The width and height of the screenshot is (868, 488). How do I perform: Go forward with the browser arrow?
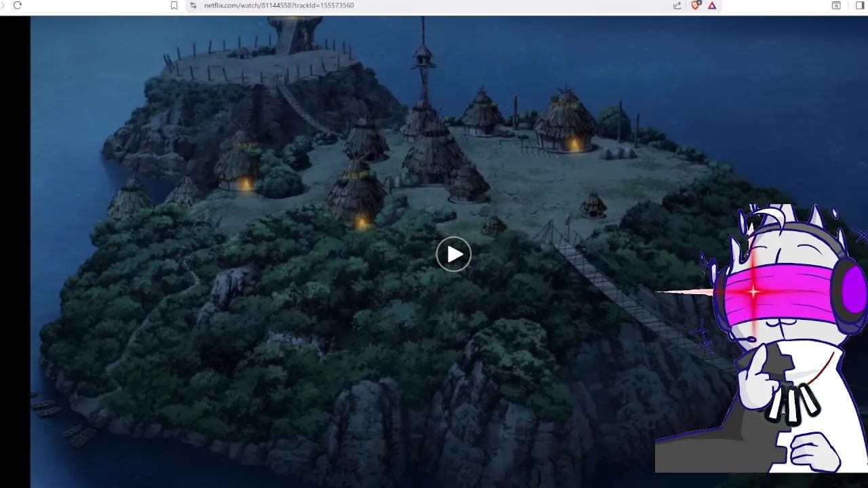coord(2,5)
